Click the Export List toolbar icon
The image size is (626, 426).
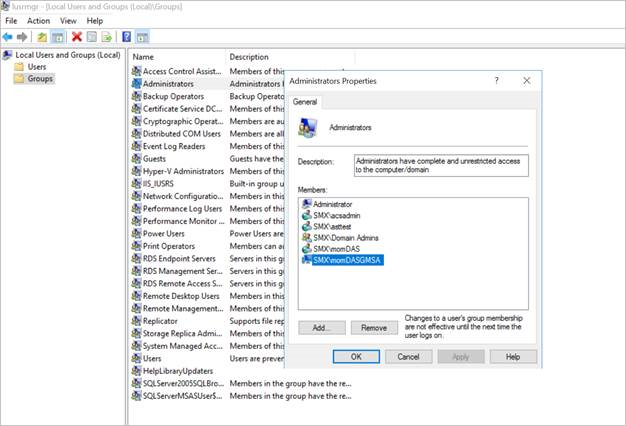point(107,38)
